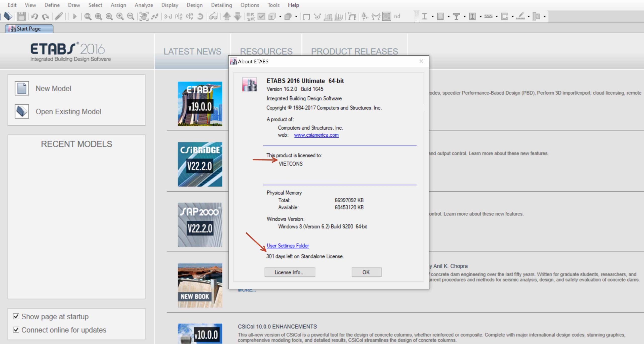Click the Run Analysis play icon
This screenshot has height=344, width=644.
pyautogui.click(x=75, y=17)
